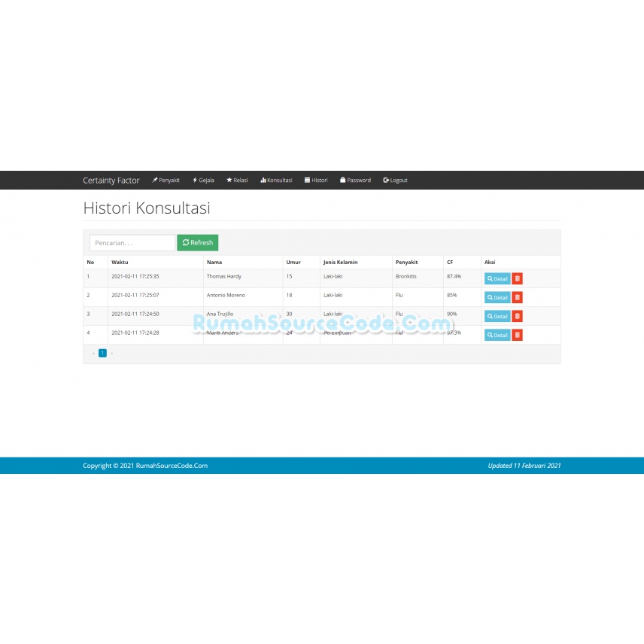This screenshot has width=644, height=644.
Task: Open the Konsultasi page
Action: tap(276, 181)
